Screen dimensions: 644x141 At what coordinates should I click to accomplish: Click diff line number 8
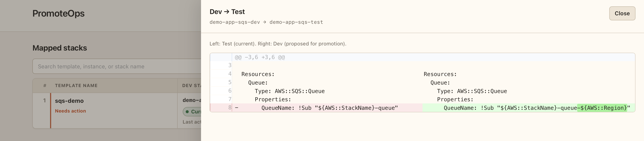pos(230,108)
